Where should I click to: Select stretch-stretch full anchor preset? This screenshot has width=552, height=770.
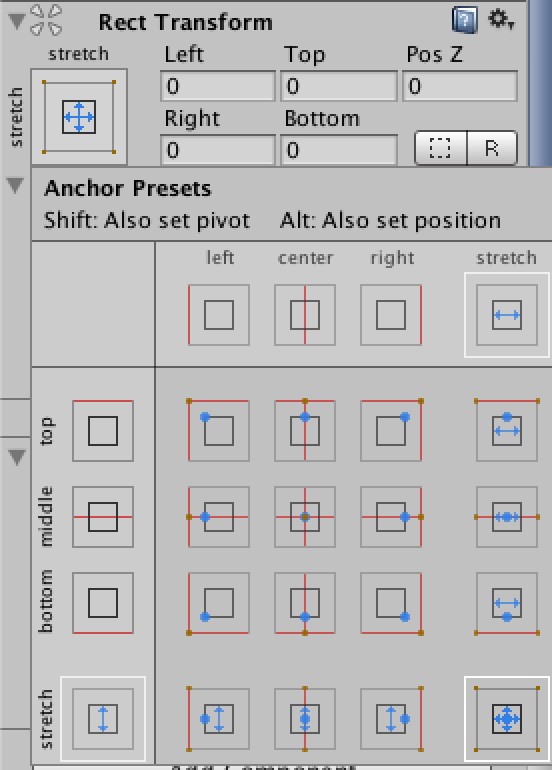507,718
